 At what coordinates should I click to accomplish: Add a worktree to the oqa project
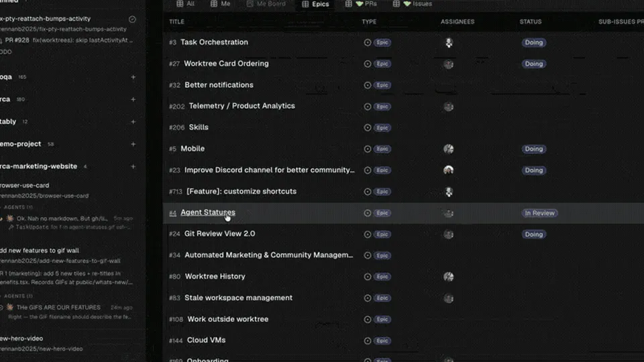pyautogui.click(x=133, y=77)
